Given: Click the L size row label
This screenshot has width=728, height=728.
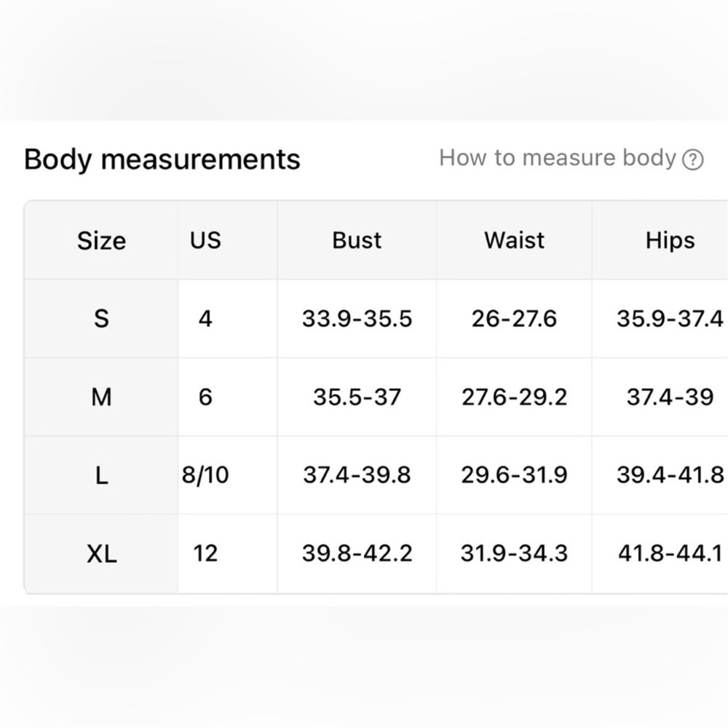Looking at the screenshot, I should point(101,475).
